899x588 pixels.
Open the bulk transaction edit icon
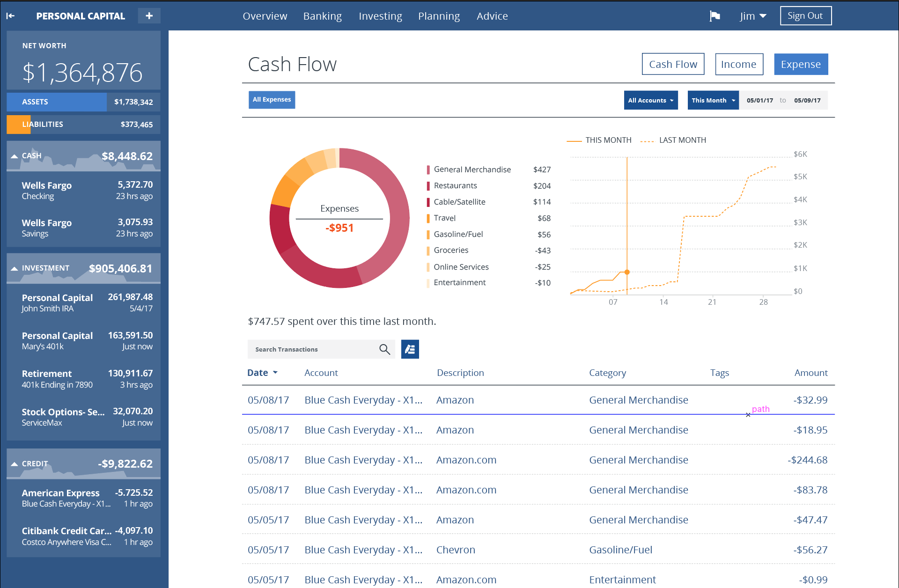410,349
